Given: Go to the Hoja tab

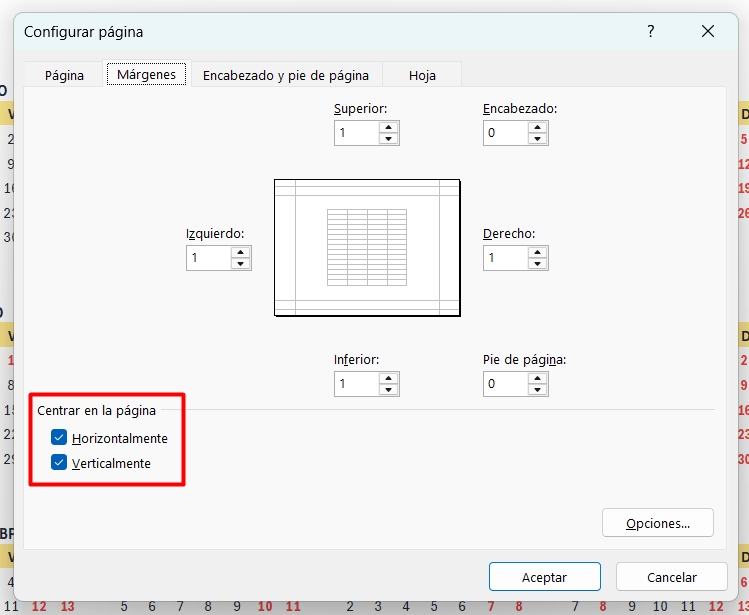Looking at the screenshot, I should click(x=422, y=75).
